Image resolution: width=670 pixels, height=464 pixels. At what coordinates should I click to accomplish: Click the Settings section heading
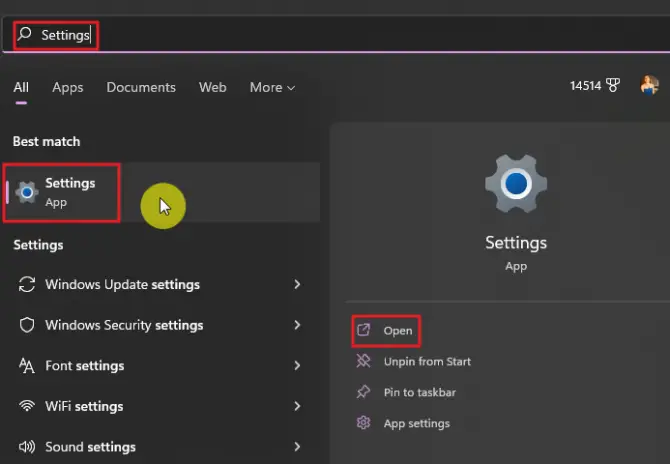click(38, 245)
